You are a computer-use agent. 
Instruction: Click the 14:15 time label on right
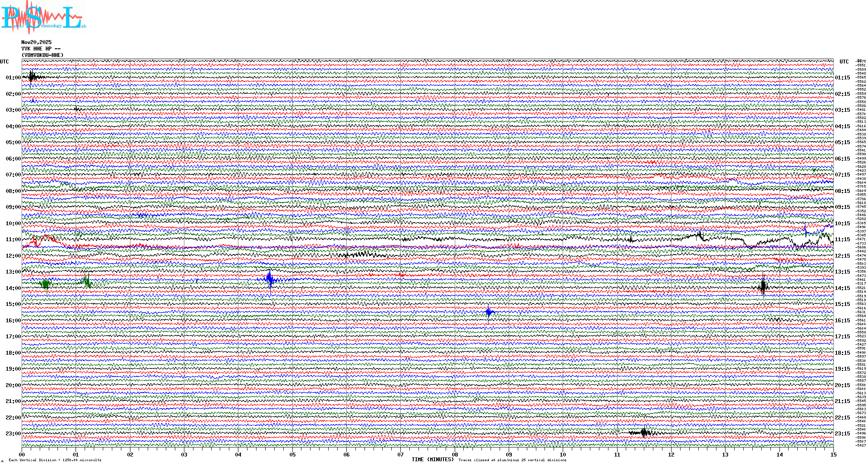tap(842, 288)
